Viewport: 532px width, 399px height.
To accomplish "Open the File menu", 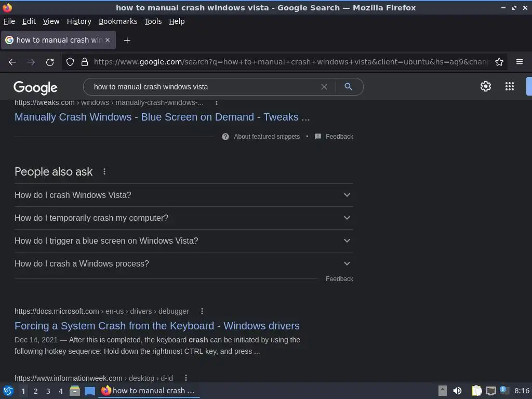I will pos(9,21).
